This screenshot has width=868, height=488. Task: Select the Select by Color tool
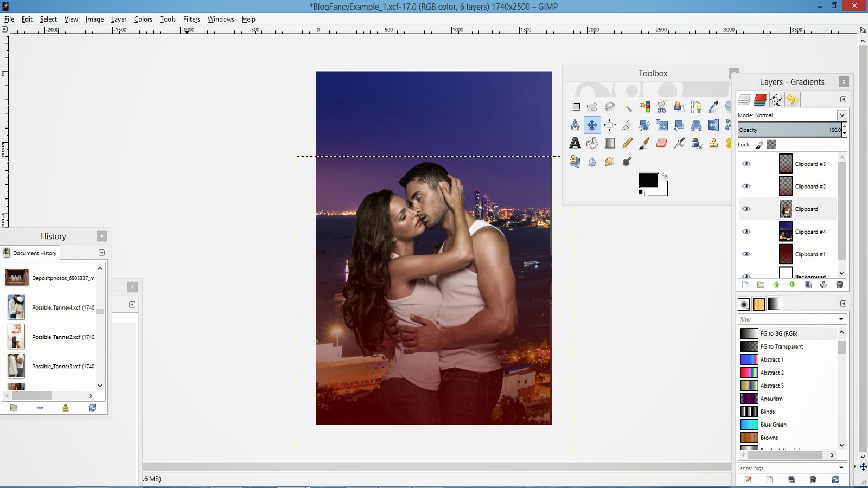pos(644,107)
